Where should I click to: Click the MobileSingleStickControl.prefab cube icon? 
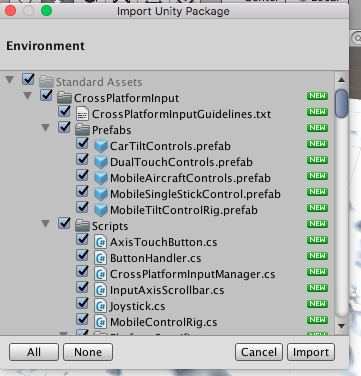pyautogui.click(x=100, y=194)
